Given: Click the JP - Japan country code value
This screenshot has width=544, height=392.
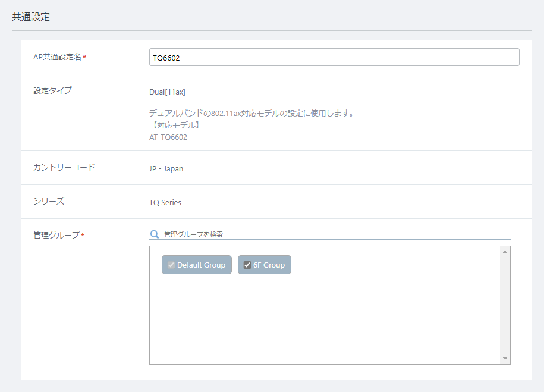Looking at the screenshot, I should coord(166,169).
